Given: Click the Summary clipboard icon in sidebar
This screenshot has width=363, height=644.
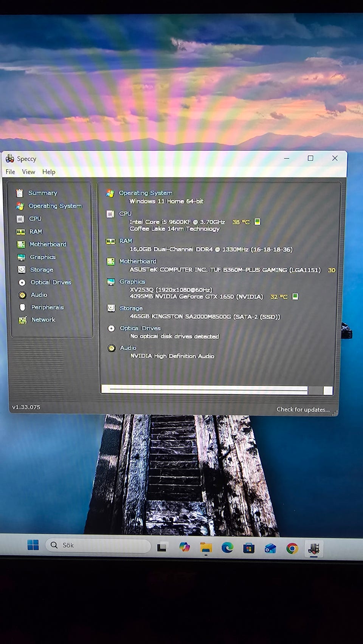Looking at the screenshot, I should coord(20,193).
